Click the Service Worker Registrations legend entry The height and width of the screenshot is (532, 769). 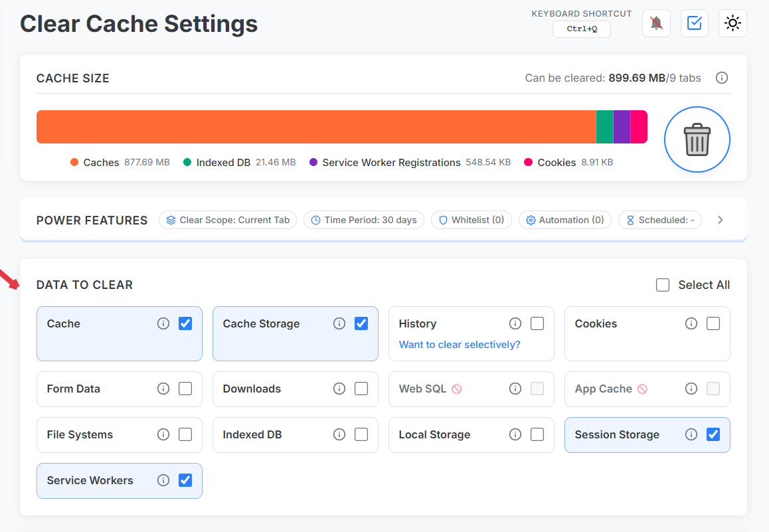point(410,162)
